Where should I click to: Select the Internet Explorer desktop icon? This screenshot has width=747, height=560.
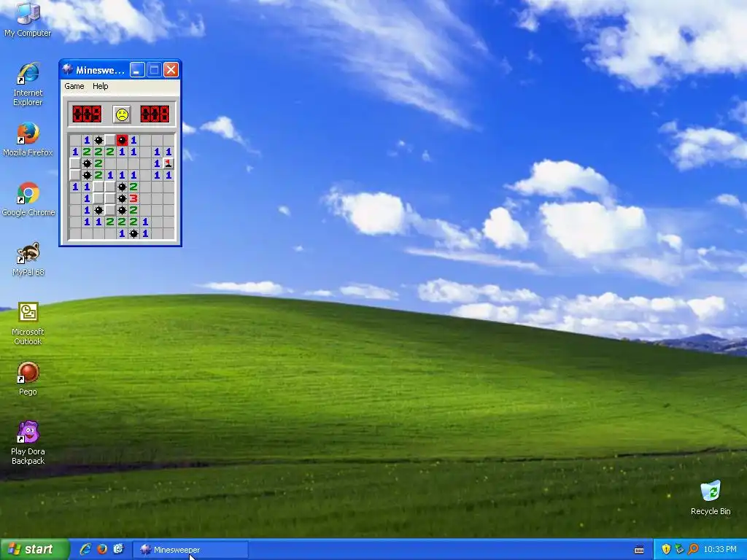(28, 85)
